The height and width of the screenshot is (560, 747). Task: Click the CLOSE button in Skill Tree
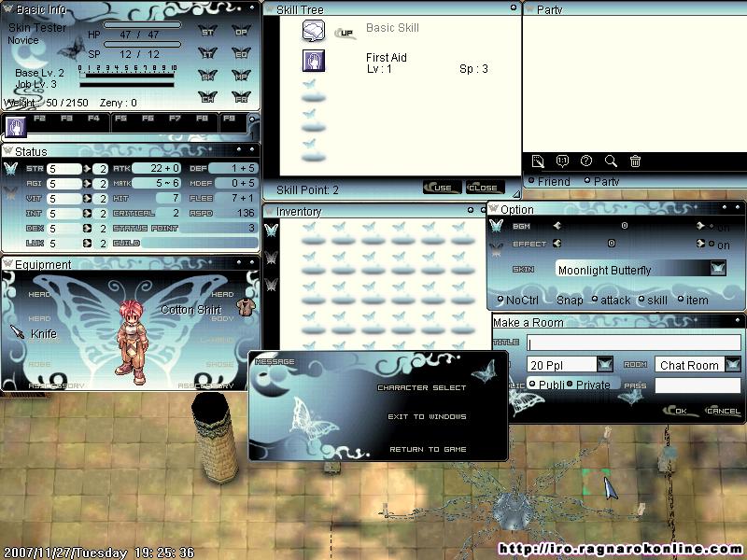(484, 188)
